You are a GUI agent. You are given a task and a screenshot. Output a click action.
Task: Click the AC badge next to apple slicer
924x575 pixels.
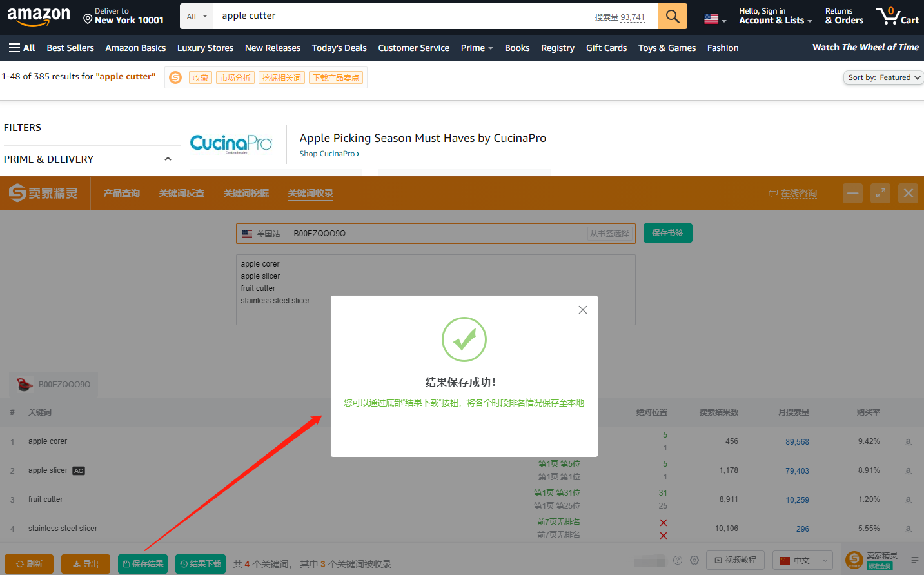pyautogui.click(x=79, y=471)
